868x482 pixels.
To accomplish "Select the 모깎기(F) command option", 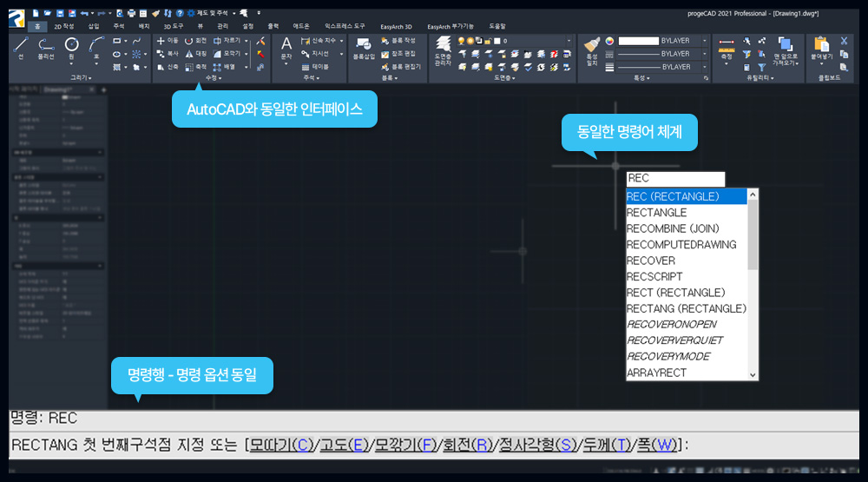I will [x=405, y=445].
